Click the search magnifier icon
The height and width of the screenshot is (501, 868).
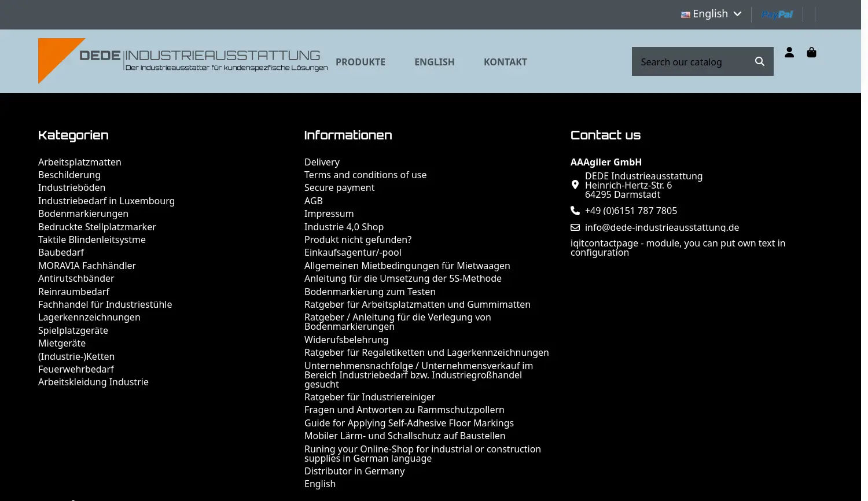click(x=759, y=61)
